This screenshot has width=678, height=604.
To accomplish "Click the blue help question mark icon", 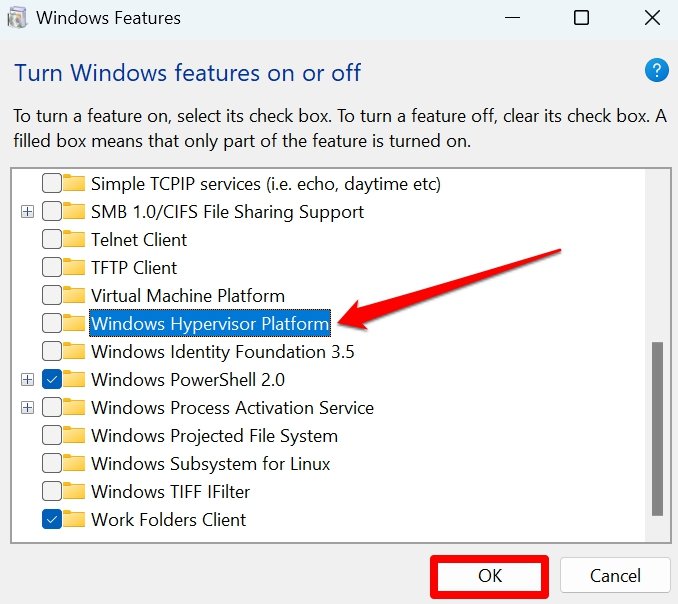I will click(656, 70).
